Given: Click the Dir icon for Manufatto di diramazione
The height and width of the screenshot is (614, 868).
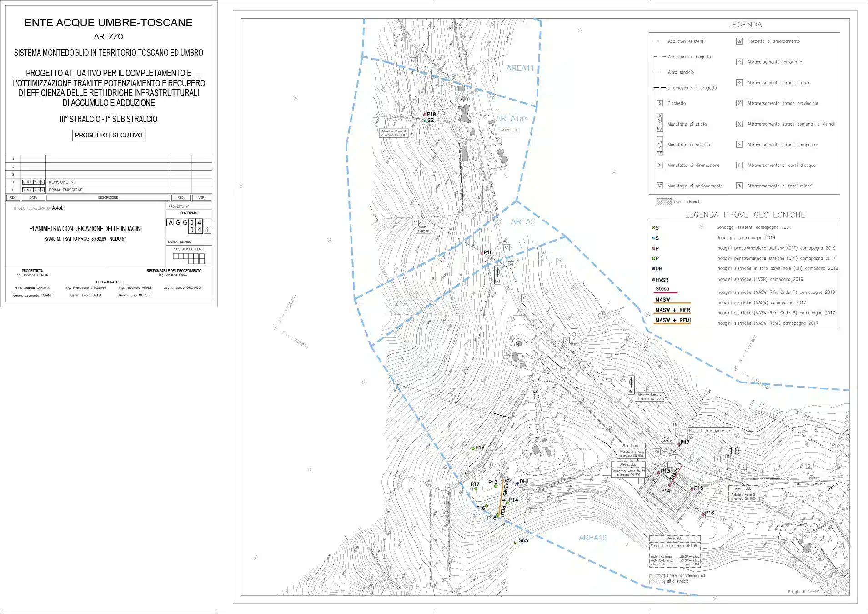Looking at the screenshot, I should point(660,165).
